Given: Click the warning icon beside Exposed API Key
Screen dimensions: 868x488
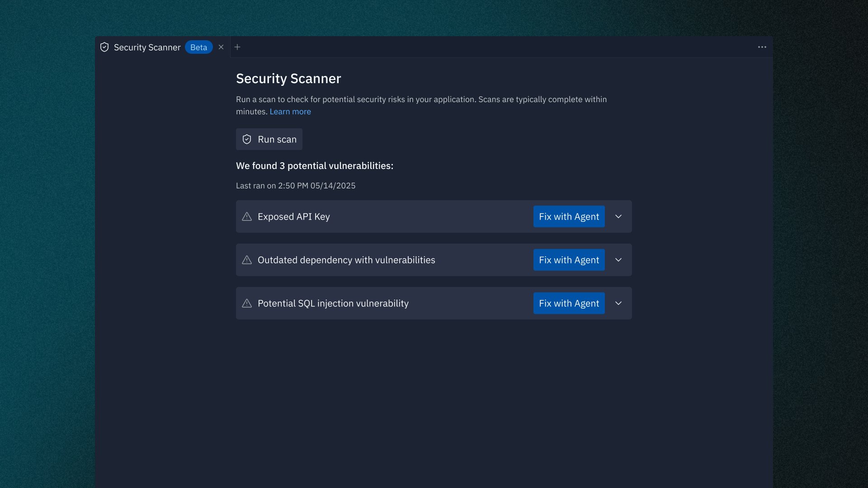Looking at the screenshot, I should pyautogui.click(x=247, y=216).
